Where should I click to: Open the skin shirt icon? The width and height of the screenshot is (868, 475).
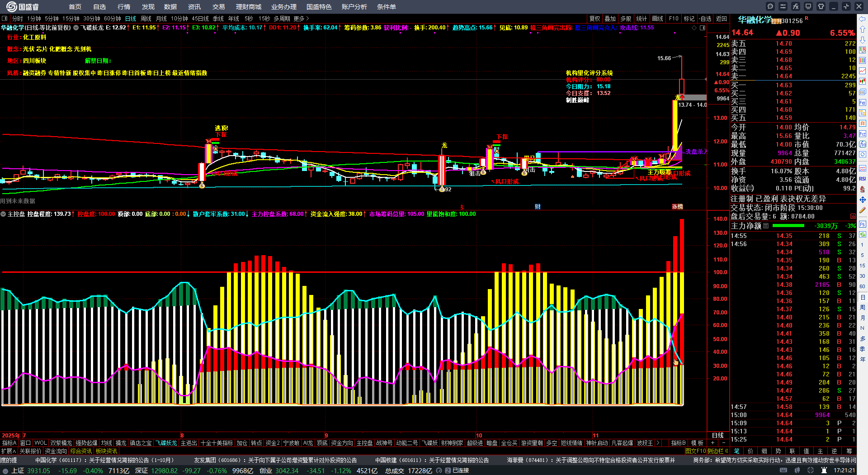click(x=821, y=6)
